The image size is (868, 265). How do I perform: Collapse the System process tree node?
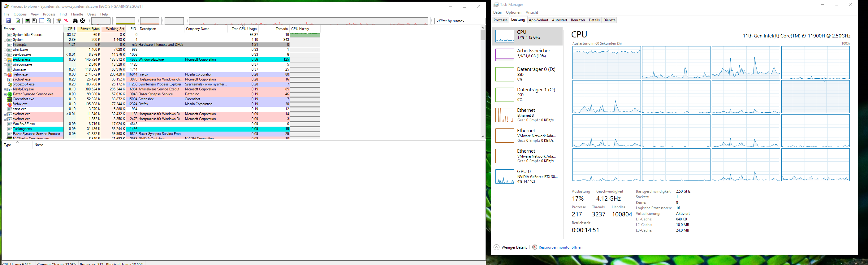5,40
